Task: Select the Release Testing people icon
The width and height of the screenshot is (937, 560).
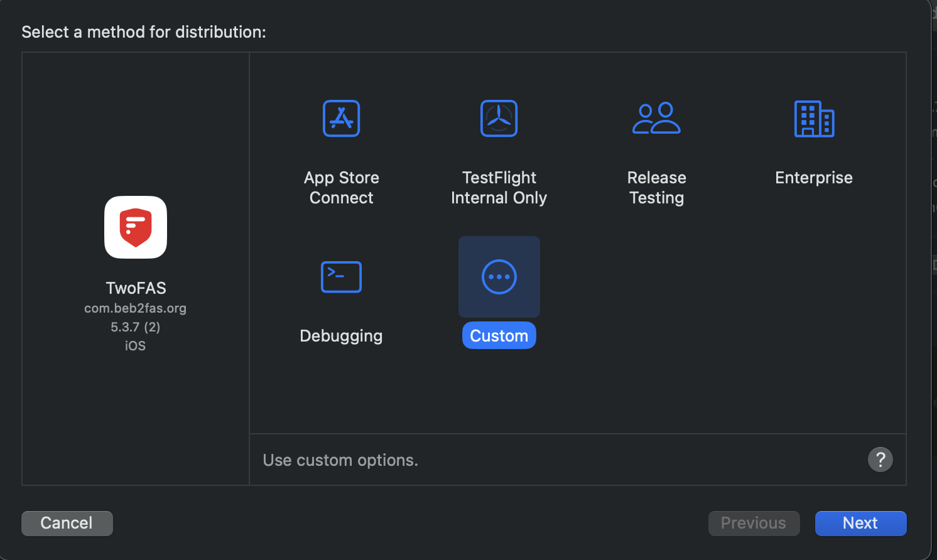Action: (x=656, y=118)
